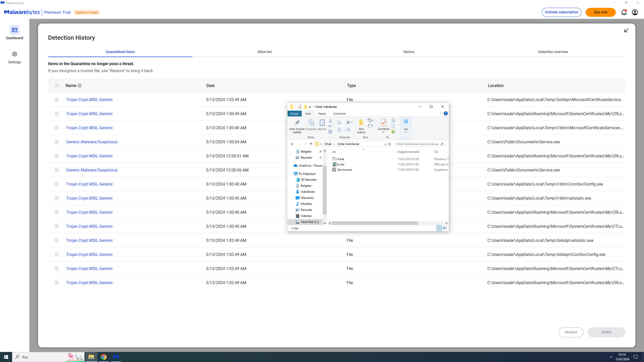The width and height of the screenshot is (644, 362).
Task: Click the Activate subscription button
Action: (x=561, y=12)
